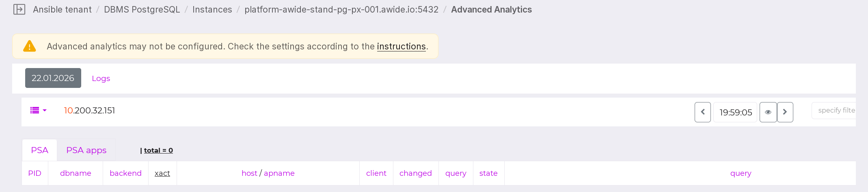This screenshot has width=868, height=192.
Task: Open the Logs tab
Action: [x=101, y=79]
